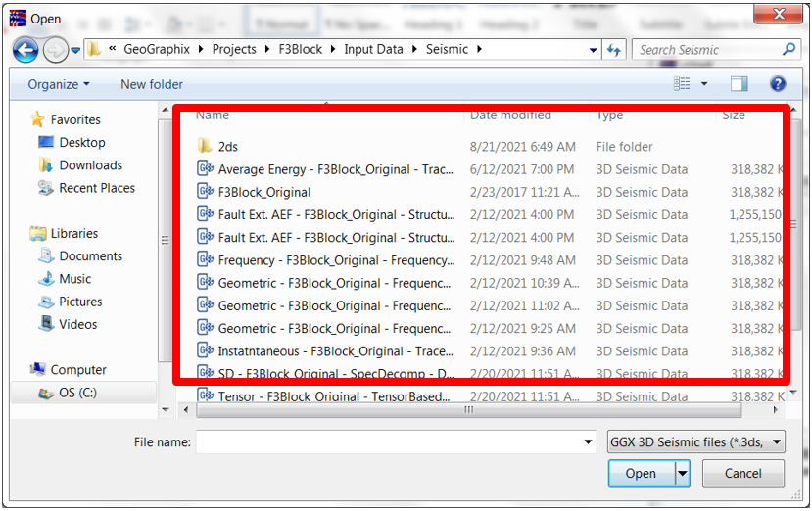Select the Tensor - F3Block_Original file

334,396
